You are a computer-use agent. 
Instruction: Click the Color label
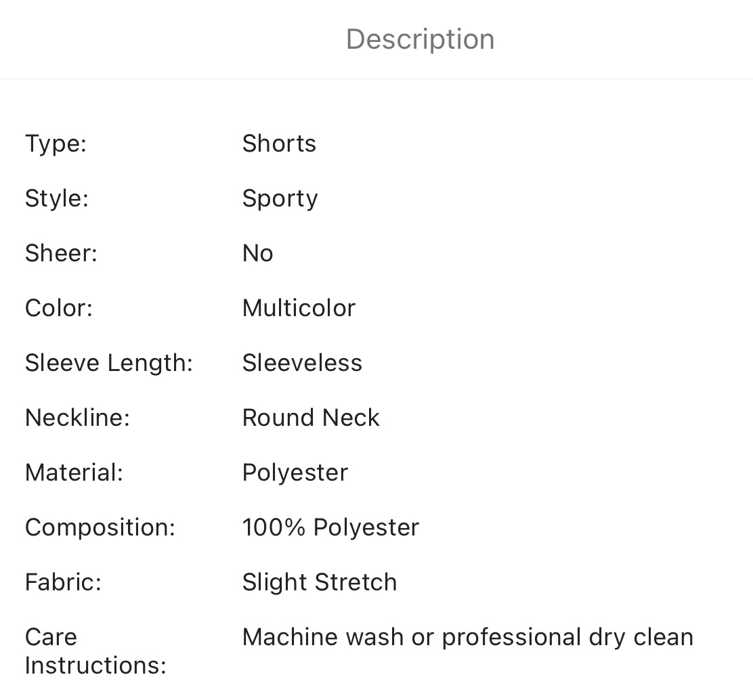click(59, 308)
